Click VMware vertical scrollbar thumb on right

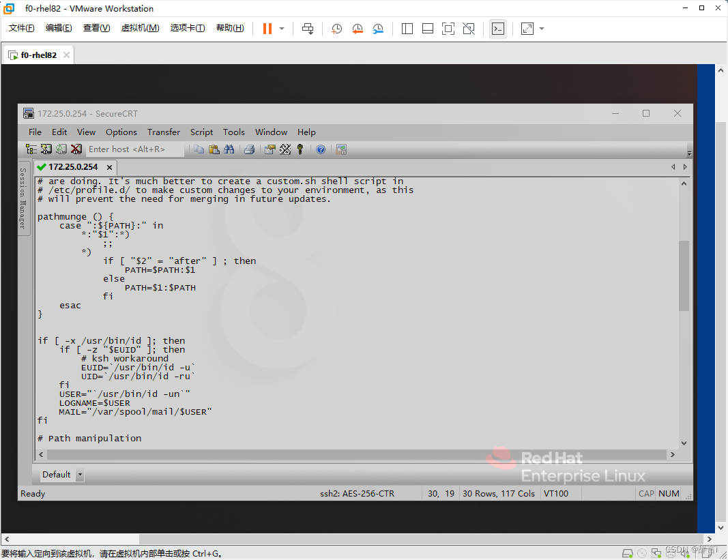[x=720, y=321]
